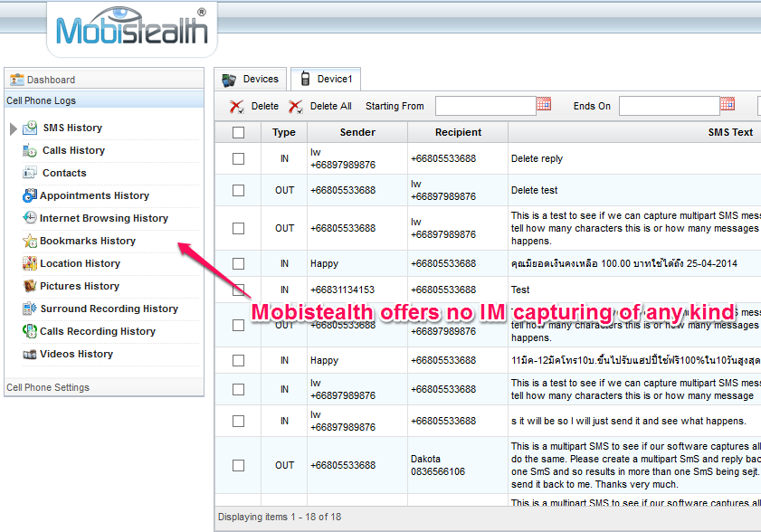Expand the Cell Phone Settings section
The width and height of the screenshot is (761, 532).
[x=104, y=387]
